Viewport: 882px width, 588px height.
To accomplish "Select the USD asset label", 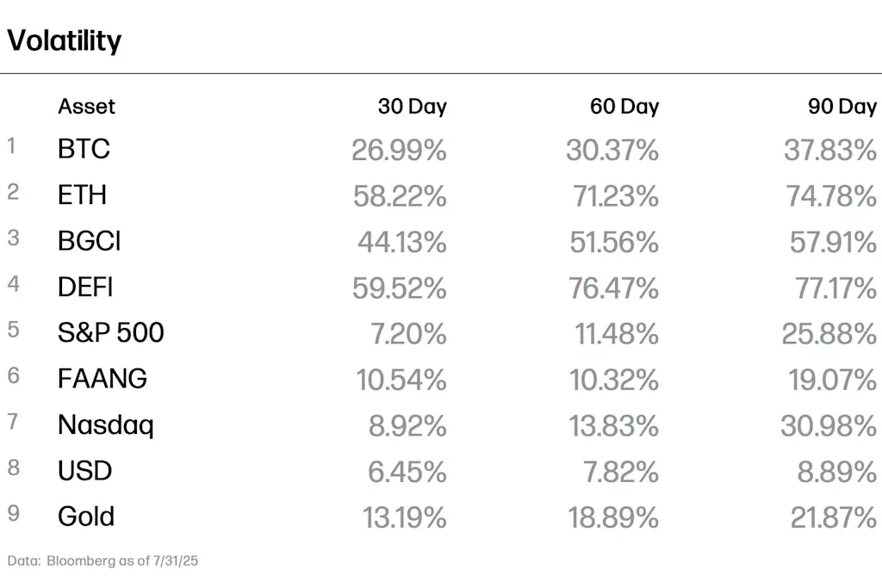I will click(85, 471).
